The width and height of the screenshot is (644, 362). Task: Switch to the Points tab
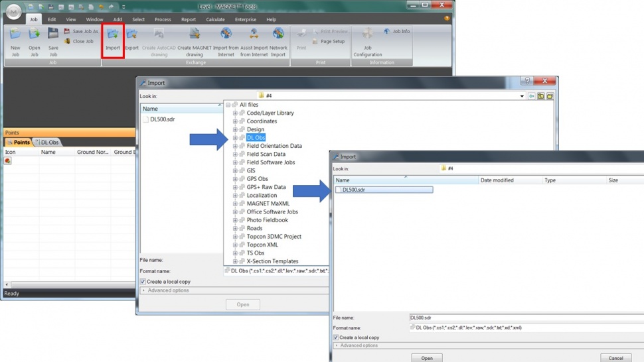pos(19,143)
